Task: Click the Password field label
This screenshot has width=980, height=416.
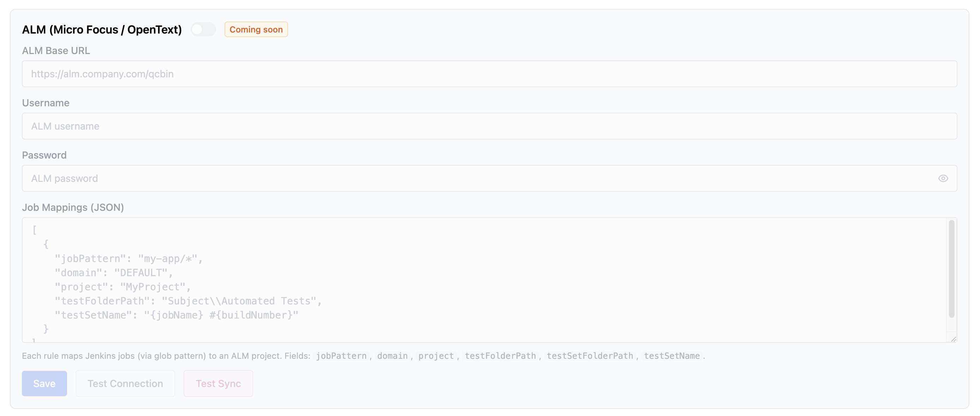Action: (44, 155)
